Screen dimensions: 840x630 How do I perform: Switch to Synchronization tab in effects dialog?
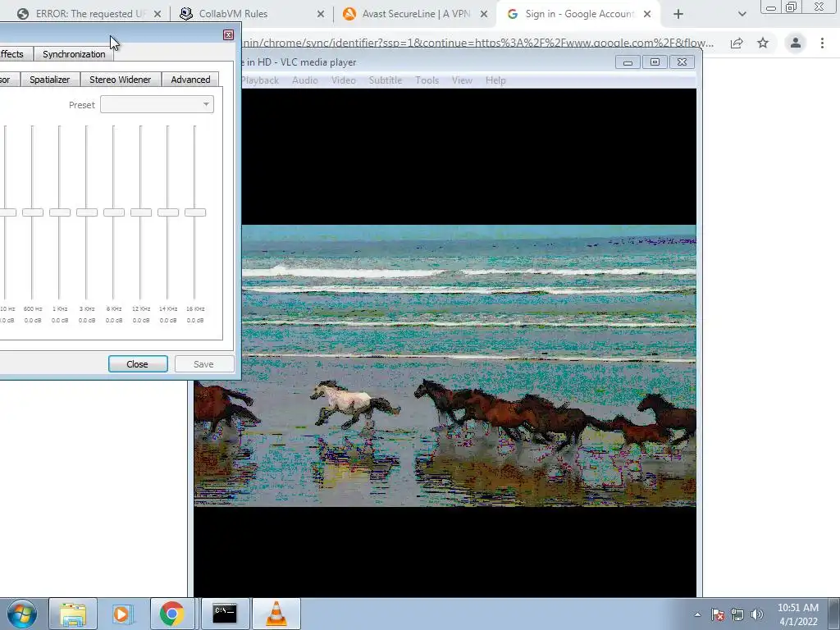coord(74,54)
